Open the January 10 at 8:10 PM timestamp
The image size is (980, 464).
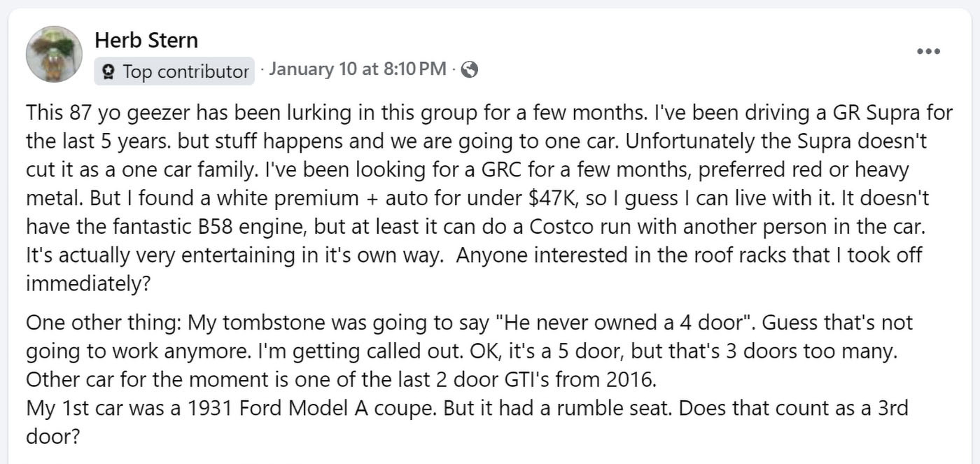[357, 69]
